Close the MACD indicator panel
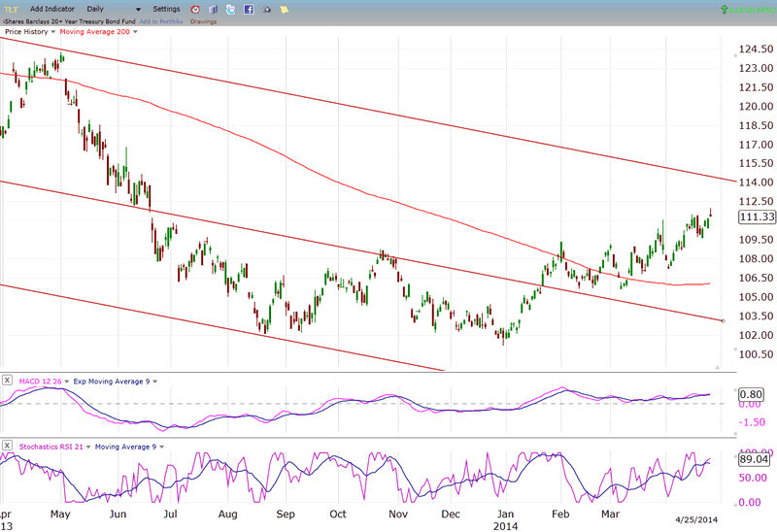This screenshot has height=532, width=777. (x=7, y=381)
